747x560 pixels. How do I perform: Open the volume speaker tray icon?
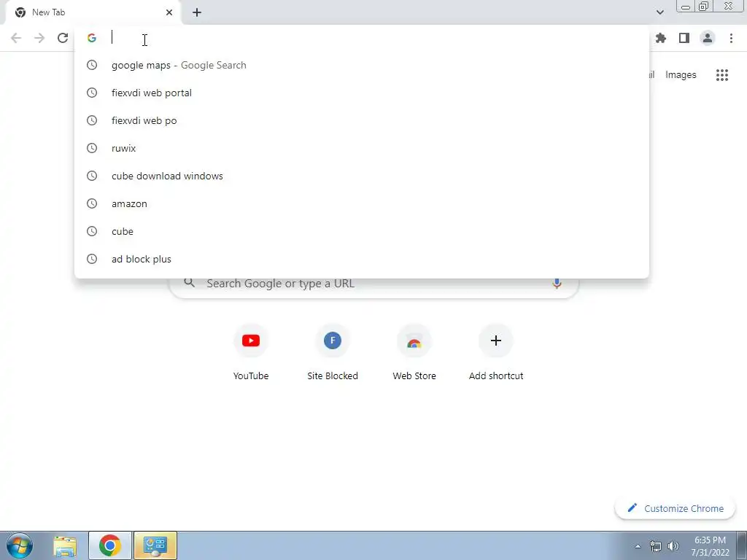[673, 546]
